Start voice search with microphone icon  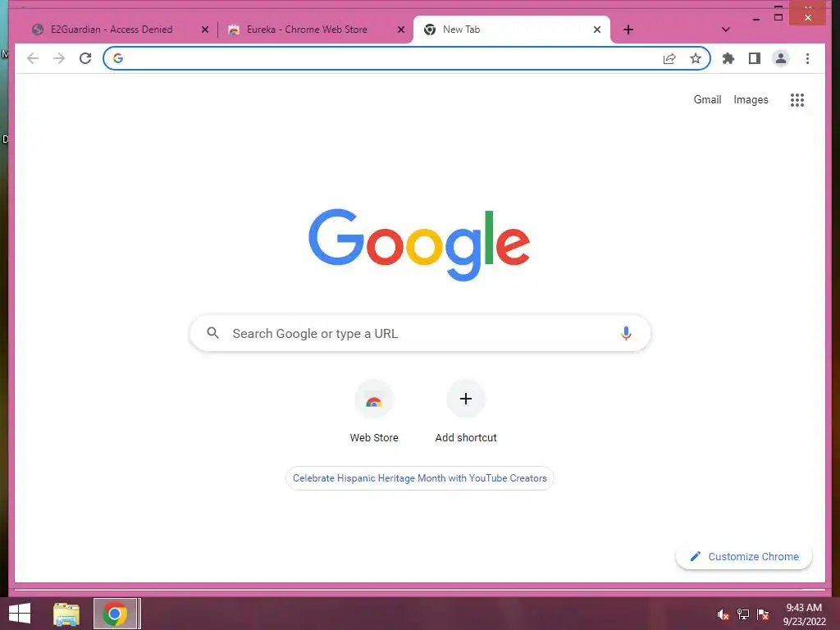[626, 333]
